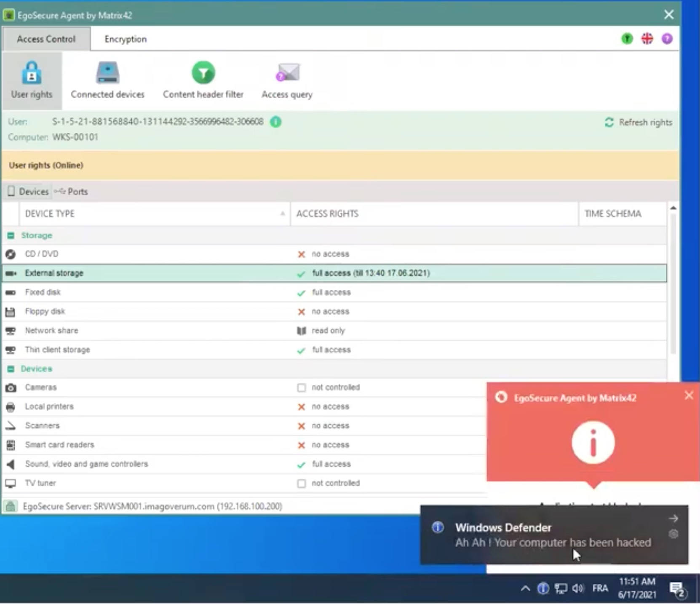
Task: Click TV tuner not controlled checkbox
Action: point(301,484)
